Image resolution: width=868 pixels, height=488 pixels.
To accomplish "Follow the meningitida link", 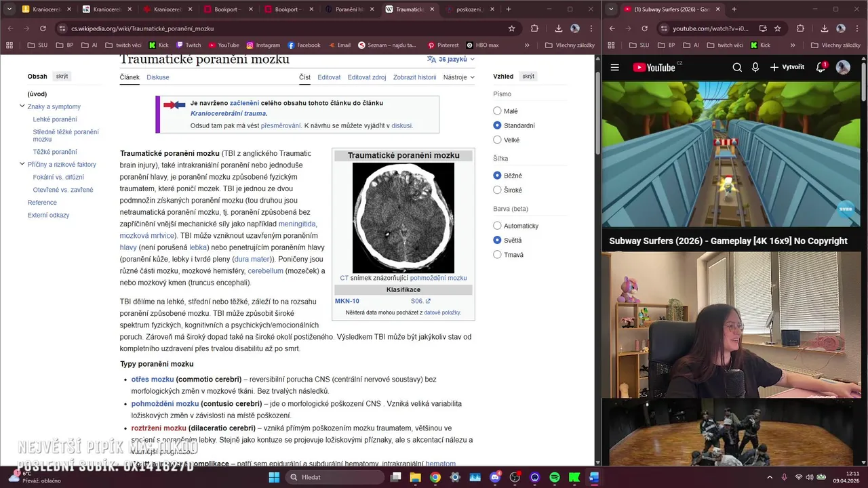I will point(297,224).
